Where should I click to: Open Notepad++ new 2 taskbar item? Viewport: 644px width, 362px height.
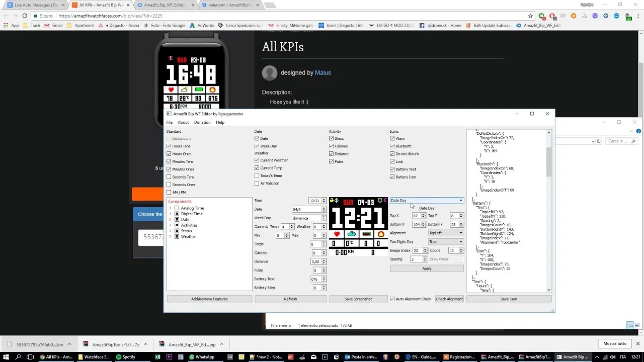pyautogui.click(x=267, y=357)
